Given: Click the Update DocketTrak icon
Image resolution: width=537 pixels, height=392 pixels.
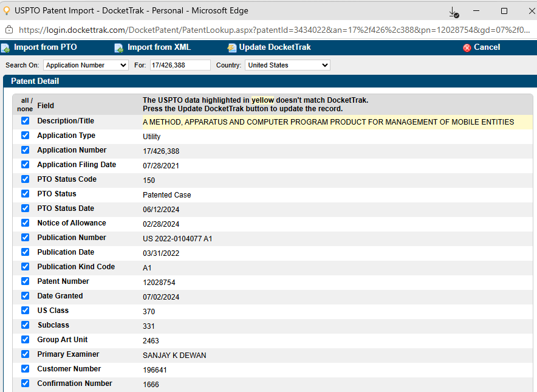Looking at the screenshot, I should click(232, 48).
